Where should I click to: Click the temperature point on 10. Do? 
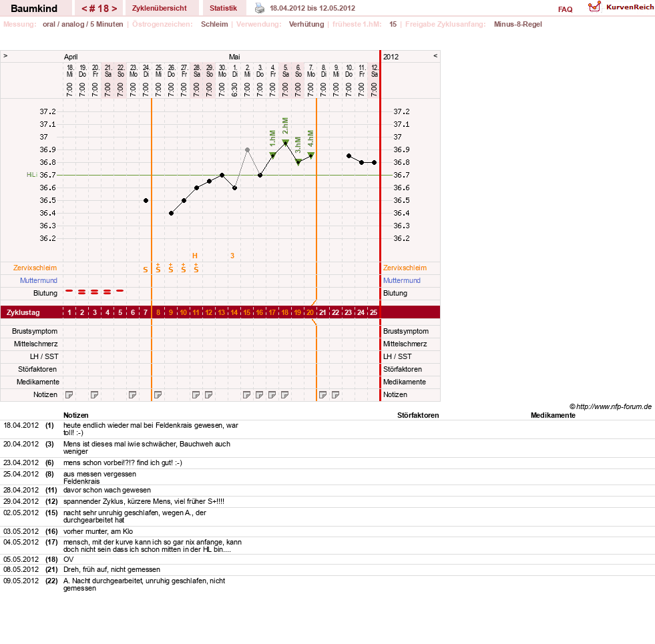click(x=349, y=155)
